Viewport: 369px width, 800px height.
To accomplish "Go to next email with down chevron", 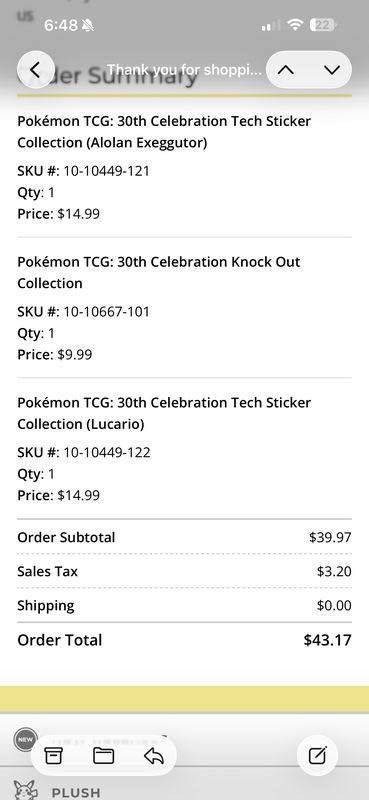I will click(332, 70).
